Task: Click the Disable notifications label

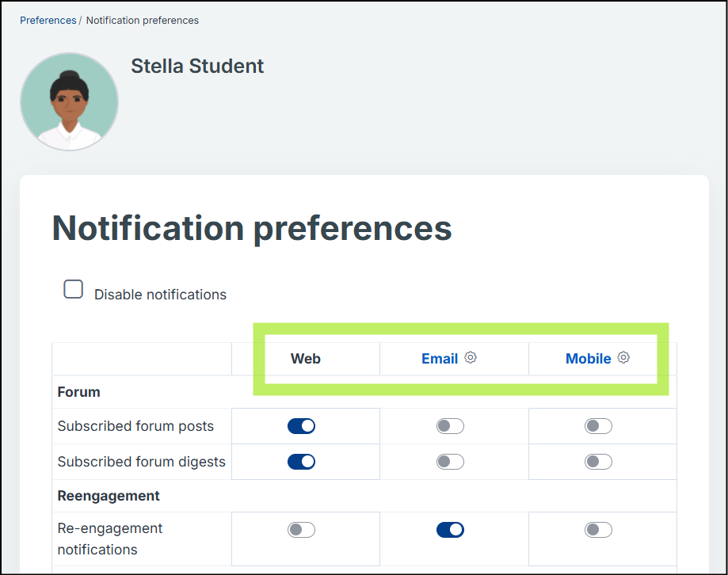Action: [160, 295]
